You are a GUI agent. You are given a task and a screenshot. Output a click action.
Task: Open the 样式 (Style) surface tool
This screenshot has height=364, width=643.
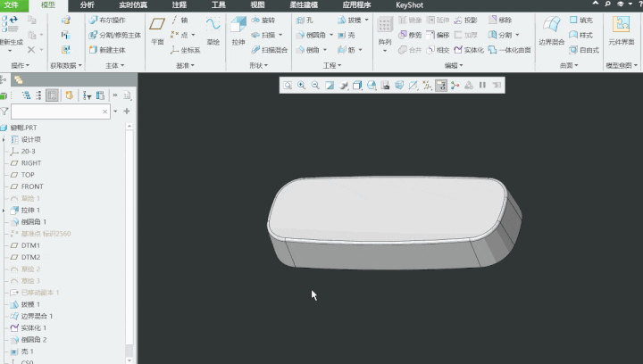(581, 35)
